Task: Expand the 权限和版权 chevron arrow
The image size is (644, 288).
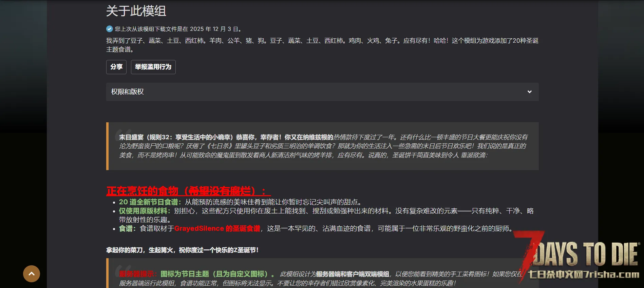Action: pos(529,92)
